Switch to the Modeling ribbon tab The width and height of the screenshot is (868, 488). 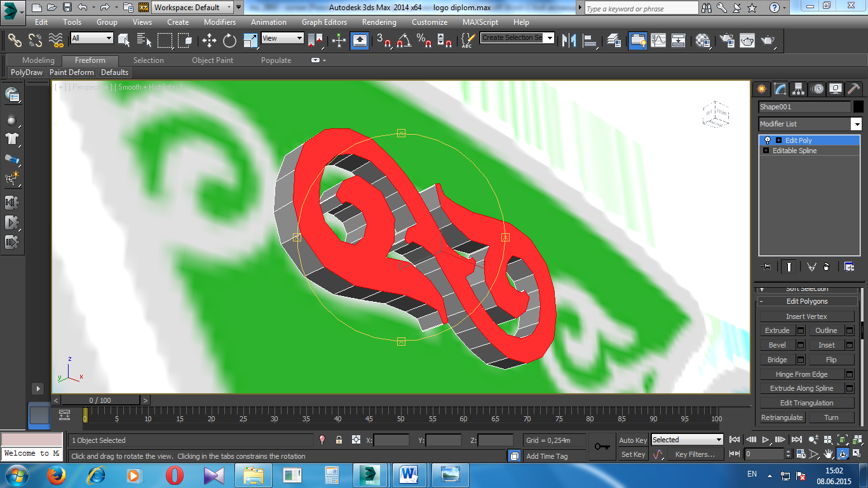pos(38,60)
